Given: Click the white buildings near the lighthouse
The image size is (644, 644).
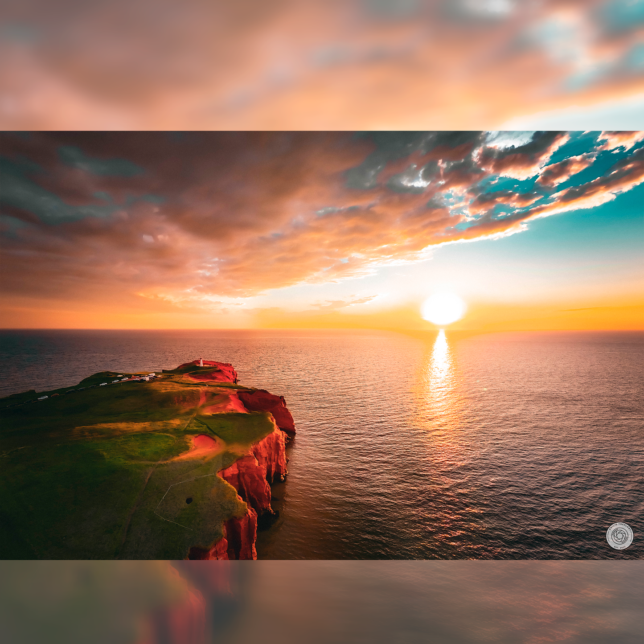Looking at the screenshot, I should point(147,377).
